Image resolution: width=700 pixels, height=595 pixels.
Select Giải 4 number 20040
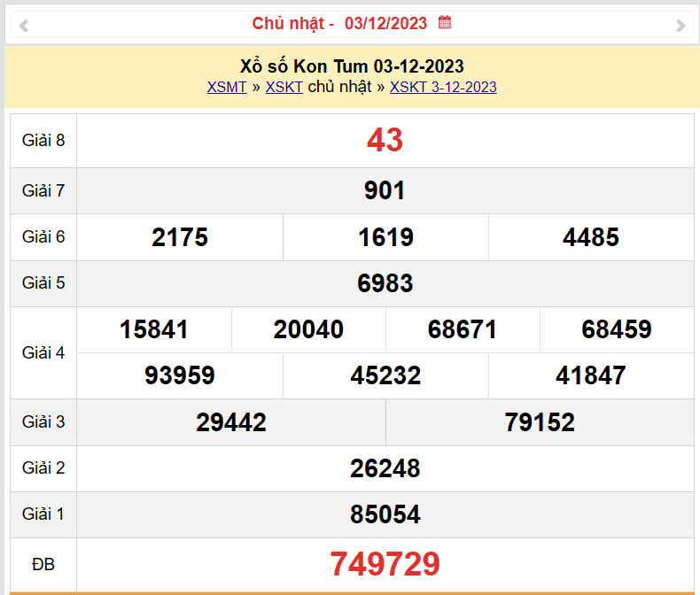click(x=308, y=329)
